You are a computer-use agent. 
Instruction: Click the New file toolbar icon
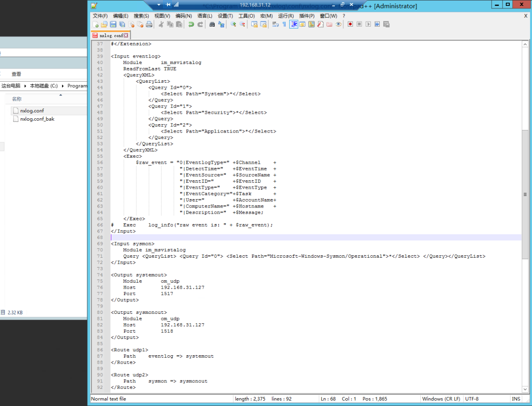pos(96,24)
